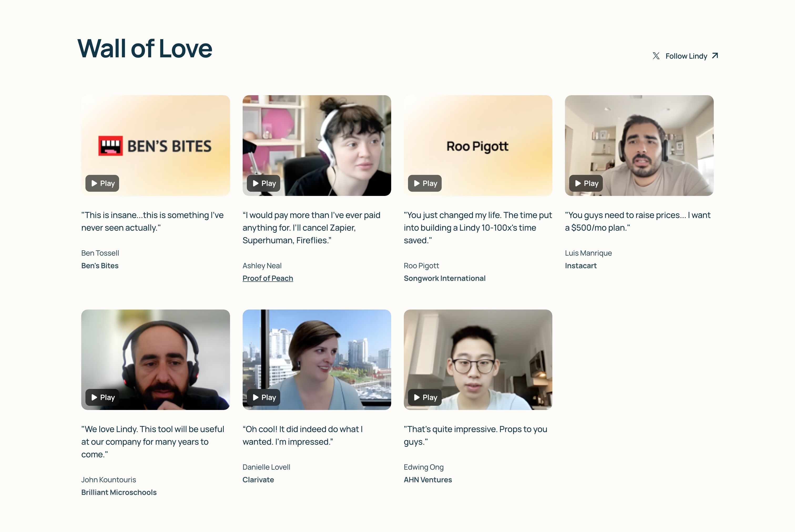Click Edwing Ong's video thumbnail
Screen dimensions: 795x532
pyautogui.click(x=478, y=360)
